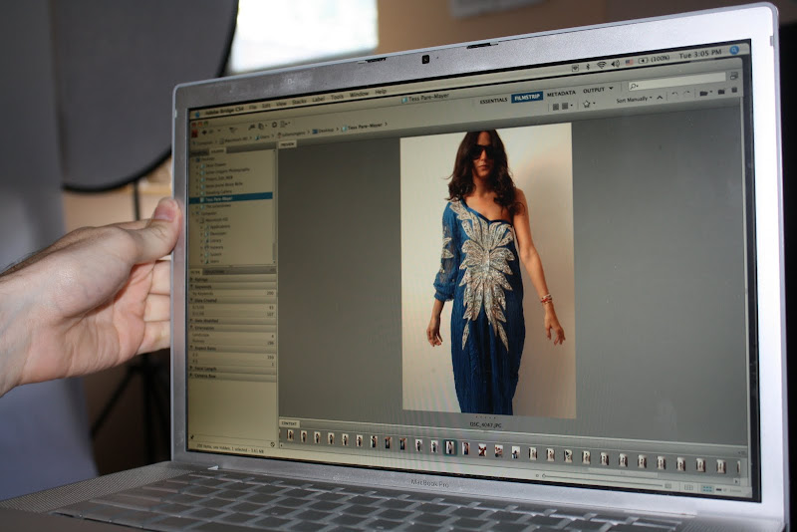Select the Content panel tab
Screen dimensions: 797x532
pos(289,423)
